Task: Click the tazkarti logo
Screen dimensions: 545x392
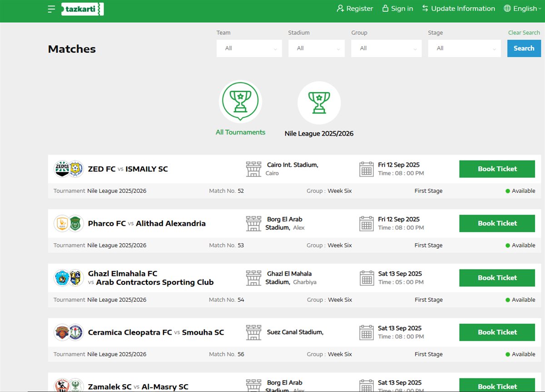Action: pos(83,9)
